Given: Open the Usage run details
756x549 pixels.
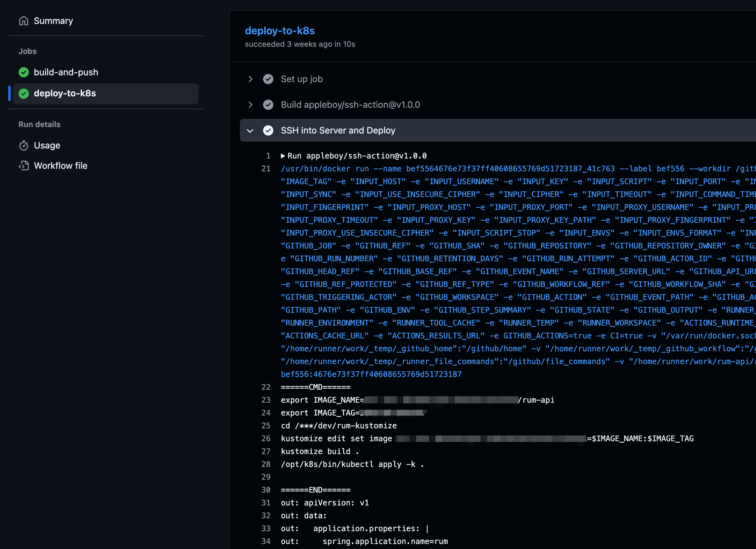Looking at the screenshot, I should click(47, 145).
